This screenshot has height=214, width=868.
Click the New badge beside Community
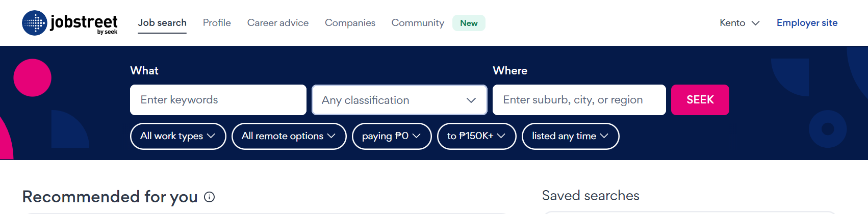point(469,23)
